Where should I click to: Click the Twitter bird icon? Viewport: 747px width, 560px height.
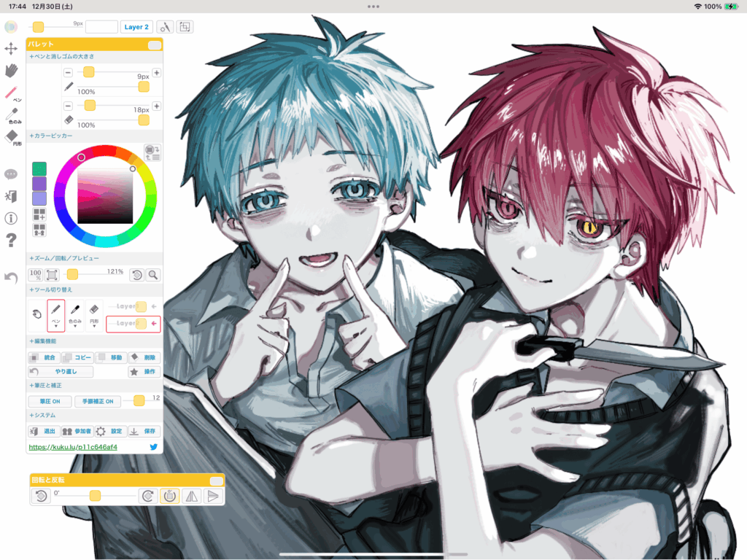154,447
